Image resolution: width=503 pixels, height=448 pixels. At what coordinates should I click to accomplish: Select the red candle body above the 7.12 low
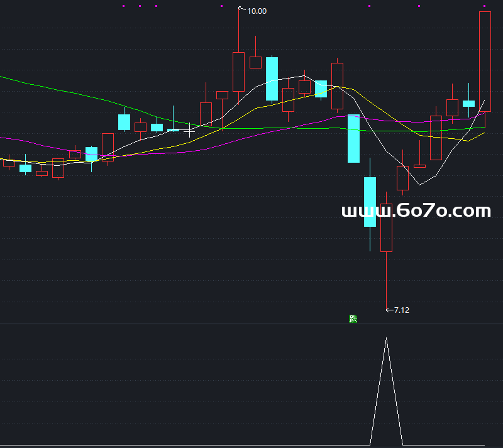[386, 227]
